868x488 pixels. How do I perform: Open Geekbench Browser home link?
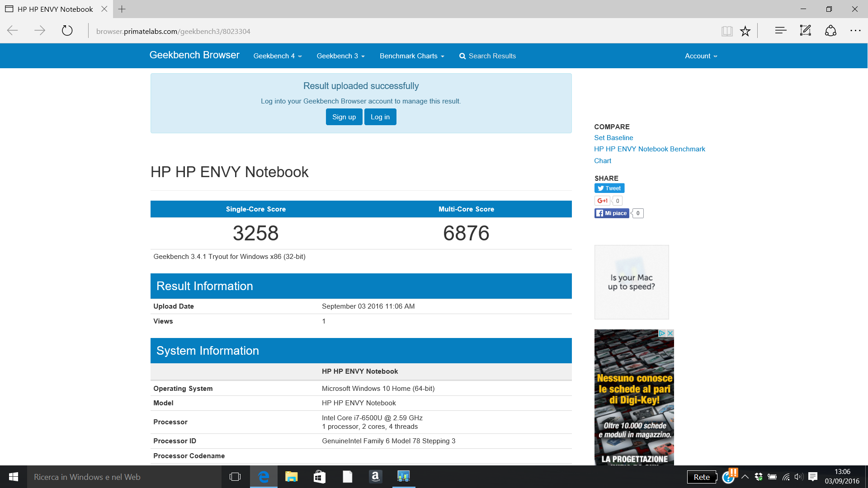[194, 55]
